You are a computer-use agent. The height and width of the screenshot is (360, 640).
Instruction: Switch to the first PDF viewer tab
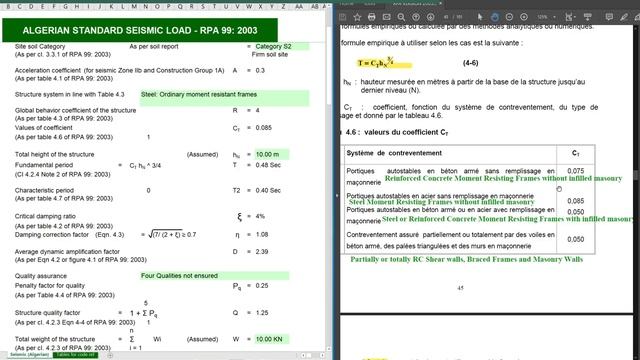347,3
